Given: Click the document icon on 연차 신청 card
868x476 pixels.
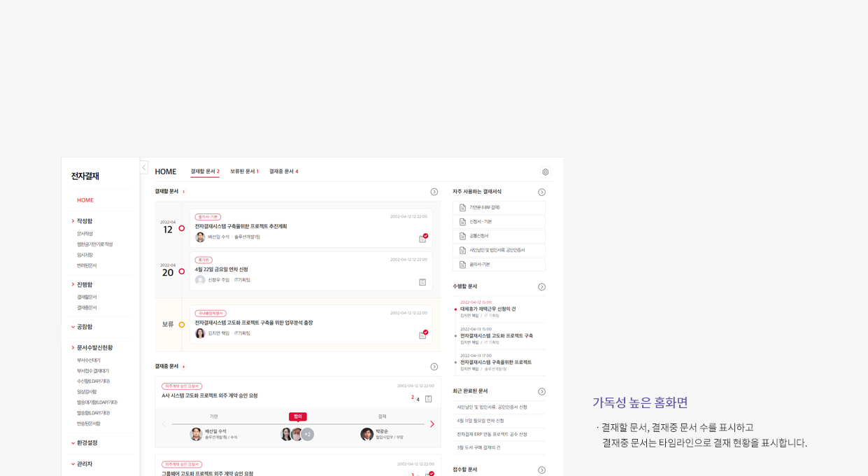Looking at the screenshot, I should 422,282.
